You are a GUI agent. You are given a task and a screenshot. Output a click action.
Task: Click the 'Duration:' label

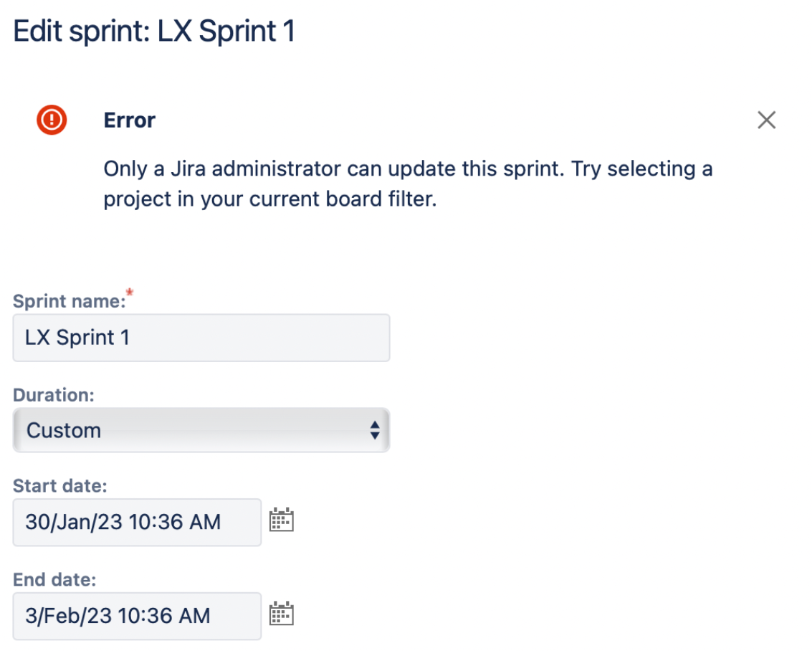[54, 395]
